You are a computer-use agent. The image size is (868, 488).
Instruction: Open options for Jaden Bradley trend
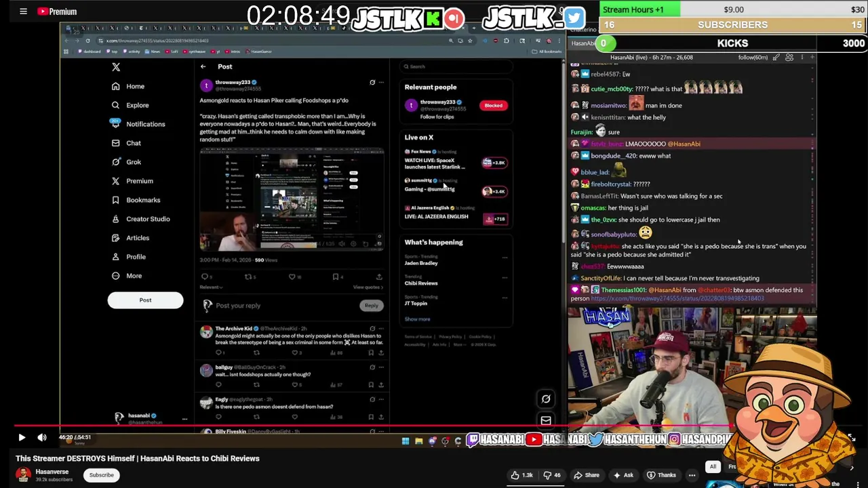click(505, 258)
